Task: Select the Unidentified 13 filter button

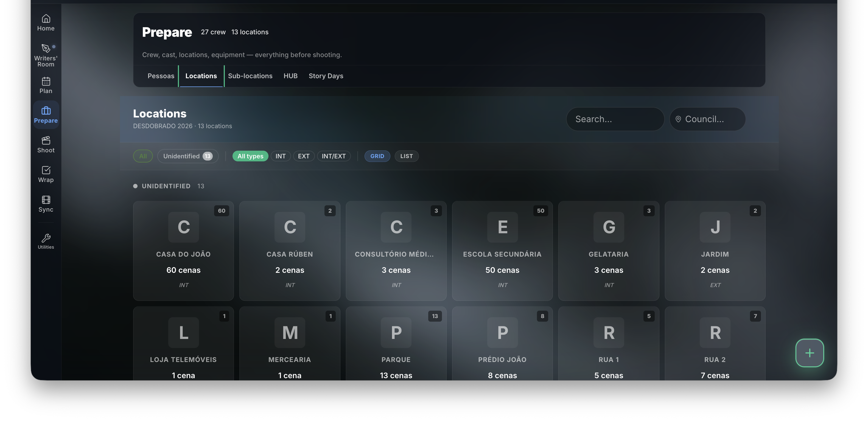Action: (188, 156)
